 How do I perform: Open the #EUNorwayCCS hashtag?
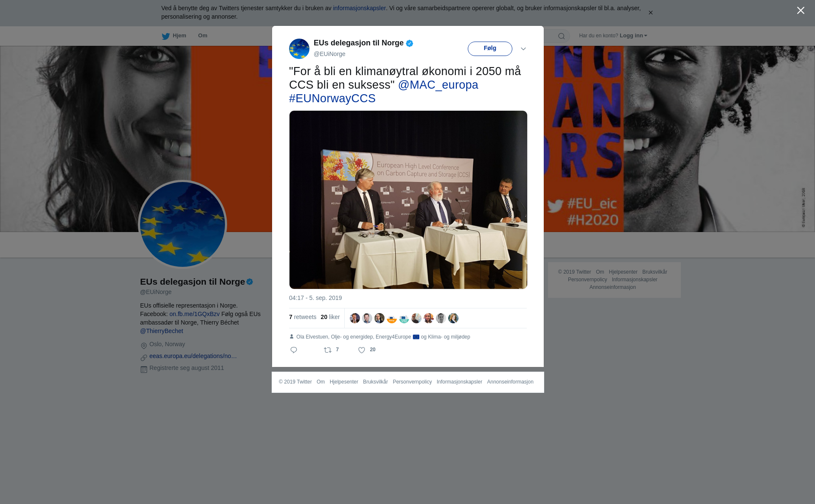[x=332, y=98]
